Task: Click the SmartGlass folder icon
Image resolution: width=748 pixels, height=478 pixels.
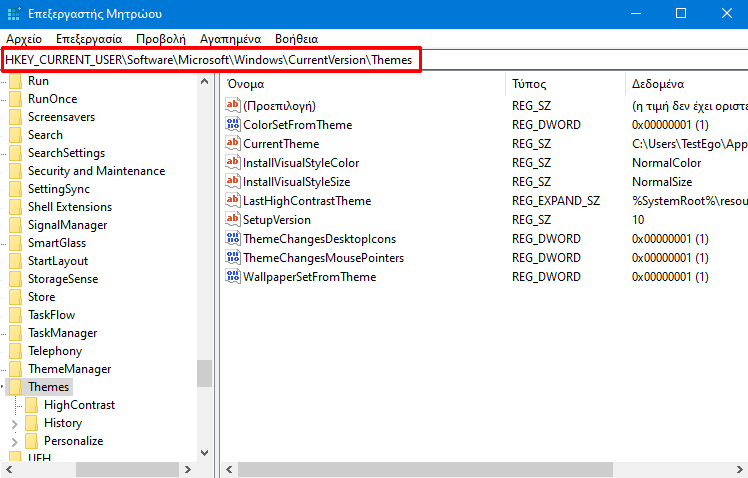Action: tap(15, 243)
